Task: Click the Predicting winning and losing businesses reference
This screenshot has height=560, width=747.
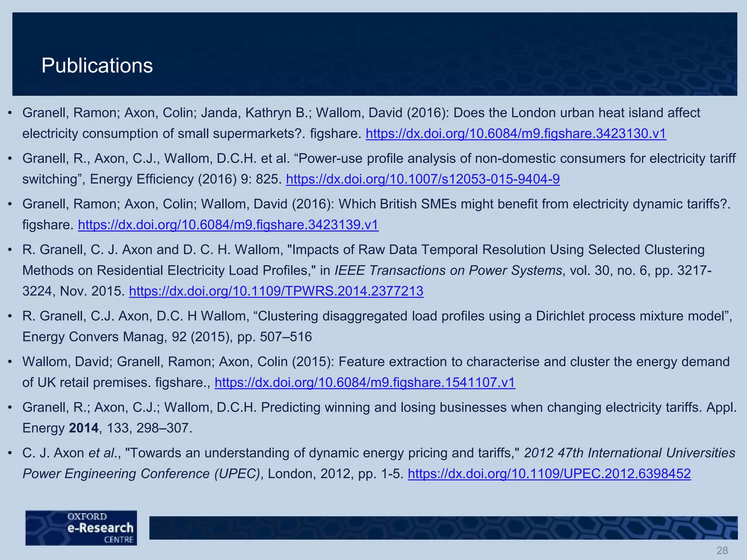Action: click(x=380, y=417)
